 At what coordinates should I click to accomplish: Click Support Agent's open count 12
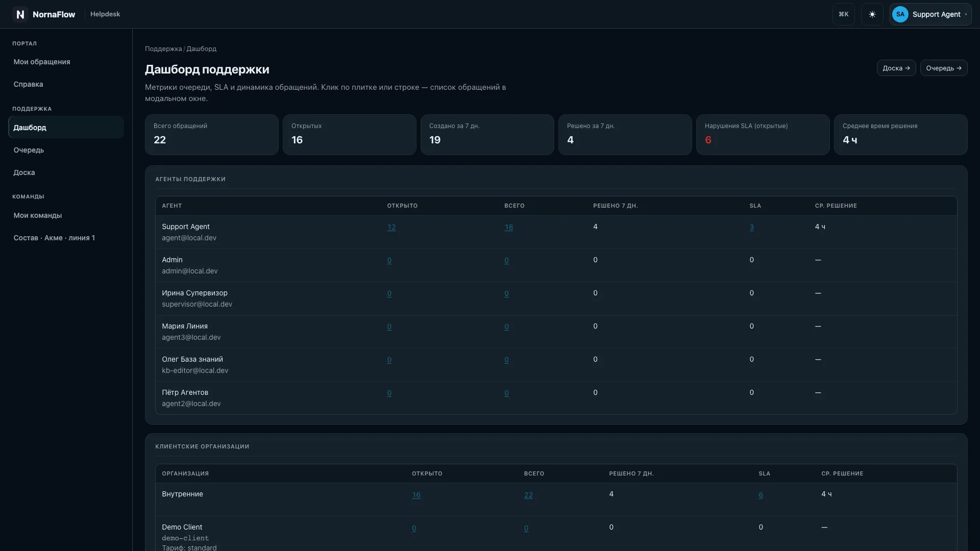(391, 227)
